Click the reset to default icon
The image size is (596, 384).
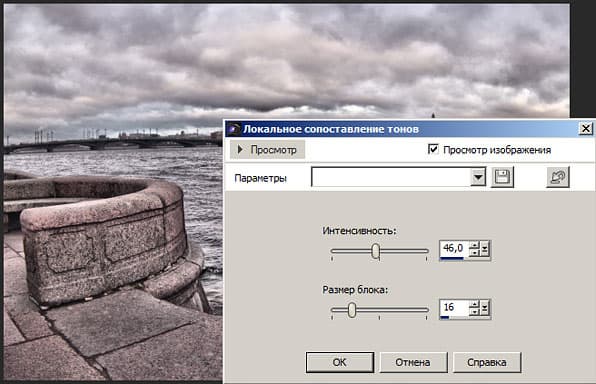[558, 177]
